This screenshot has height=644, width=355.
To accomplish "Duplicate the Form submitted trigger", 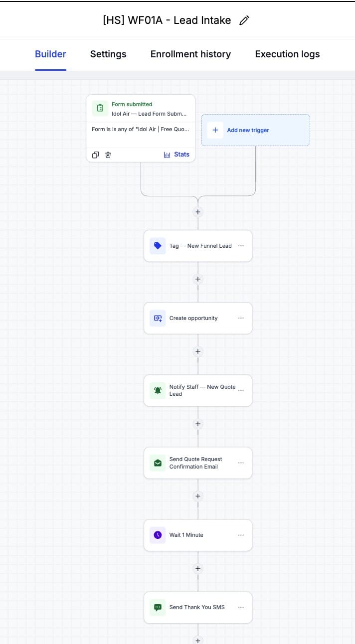I will point(95,155).
